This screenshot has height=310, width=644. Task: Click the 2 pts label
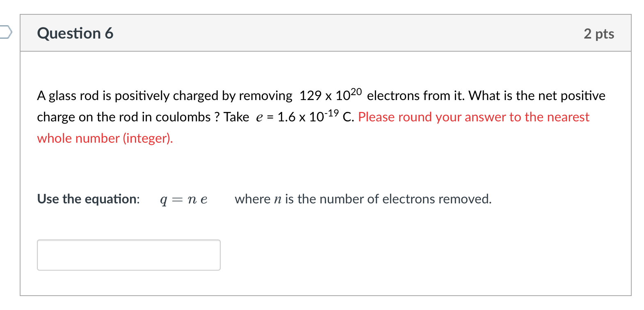point(599,34)
